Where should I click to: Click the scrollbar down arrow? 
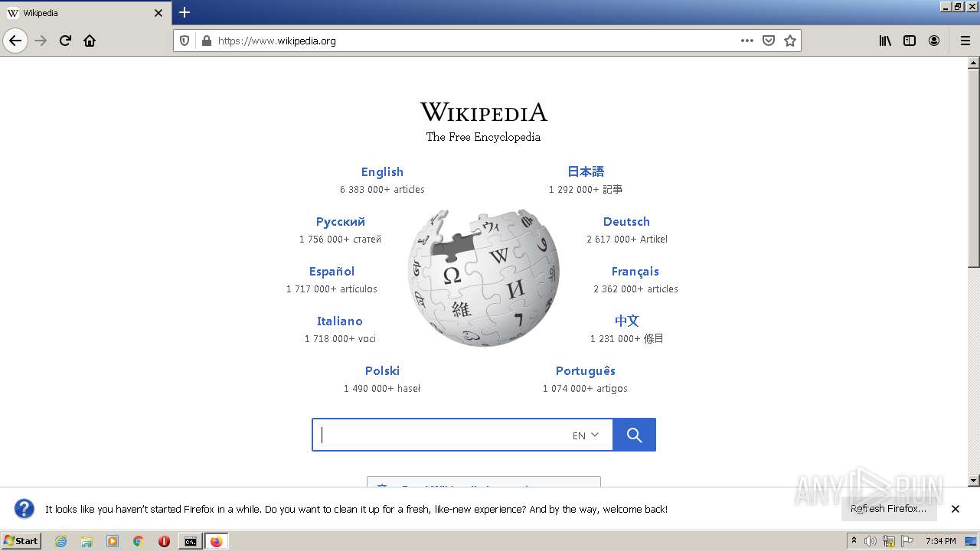[x=974, y=481]
